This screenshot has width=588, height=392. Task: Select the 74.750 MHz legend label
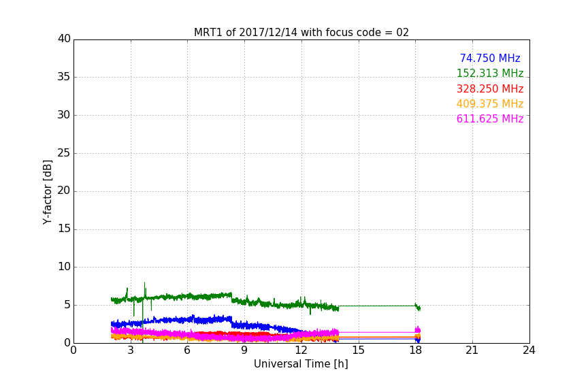(x=490, y=58)
